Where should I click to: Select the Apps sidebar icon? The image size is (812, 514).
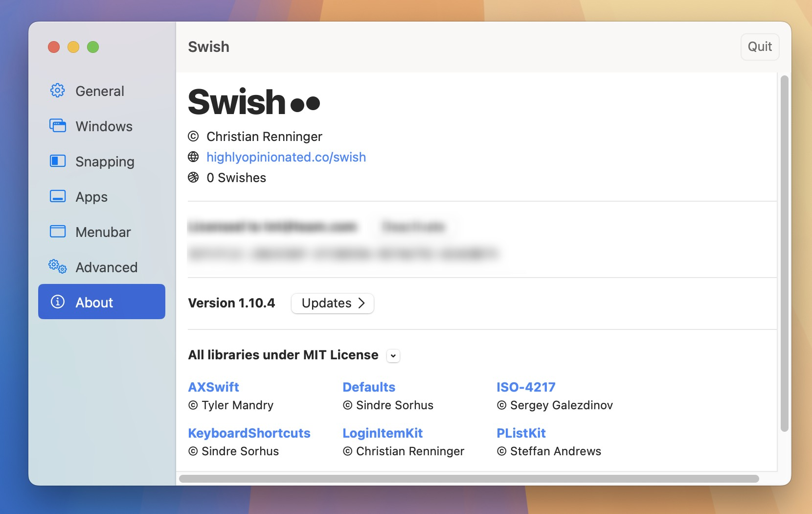point(57,196)
